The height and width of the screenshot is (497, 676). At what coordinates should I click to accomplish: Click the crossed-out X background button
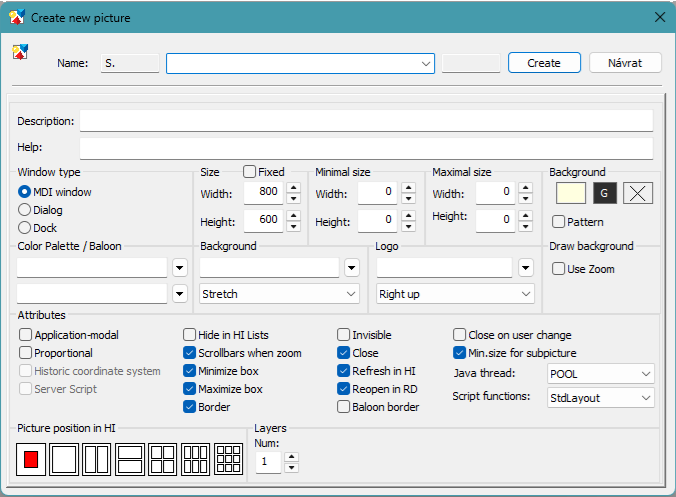coord(638,193)
